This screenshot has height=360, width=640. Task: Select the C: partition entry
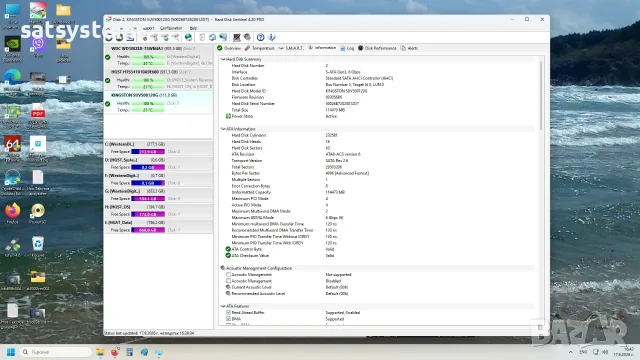pyautogui.click(x=158, y=148)
